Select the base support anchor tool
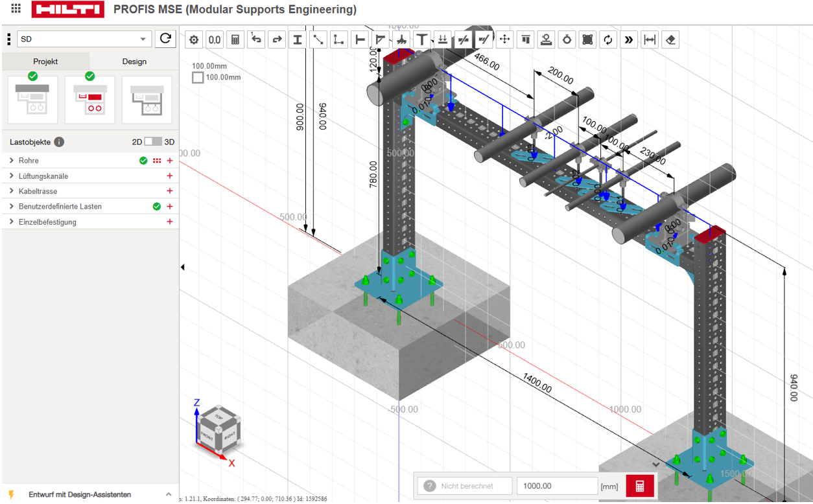Screen dimensions: 813x504 pyautogui.click(x=401, y=40)
